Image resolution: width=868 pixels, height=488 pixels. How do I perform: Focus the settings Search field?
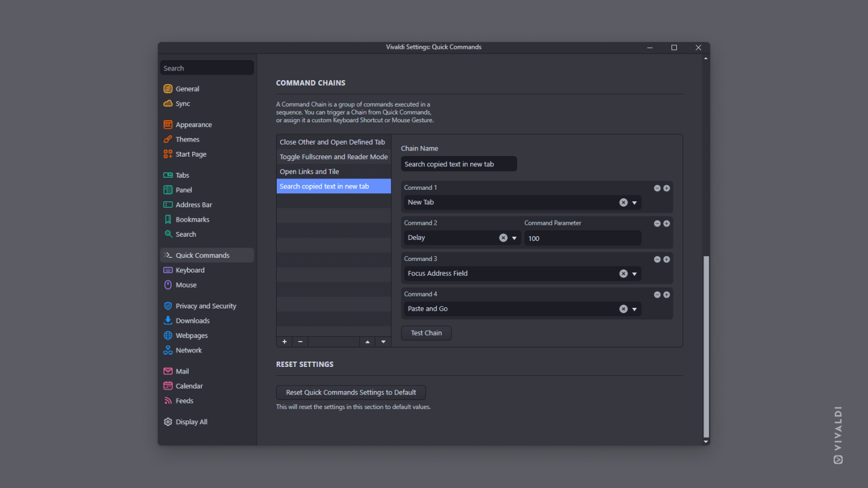(x=207, y=68)
